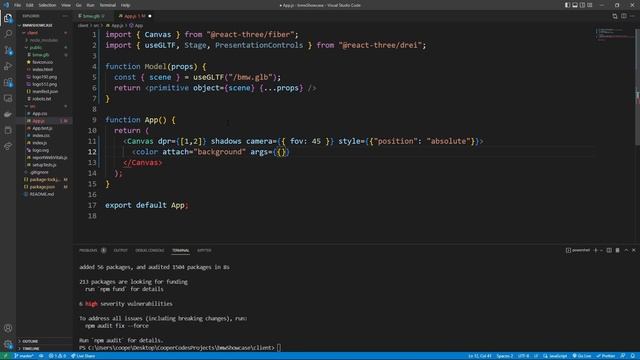Expand the Outline section
The width and height of the screenshot is (640, 360).
44,341
